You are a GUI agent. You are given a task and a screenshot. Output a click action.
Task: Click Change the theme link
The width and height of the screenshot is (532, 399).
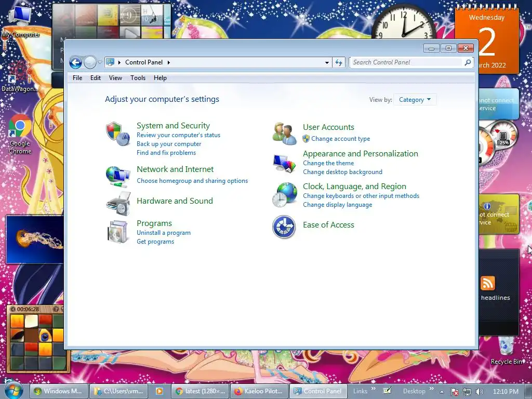point(328,163)
